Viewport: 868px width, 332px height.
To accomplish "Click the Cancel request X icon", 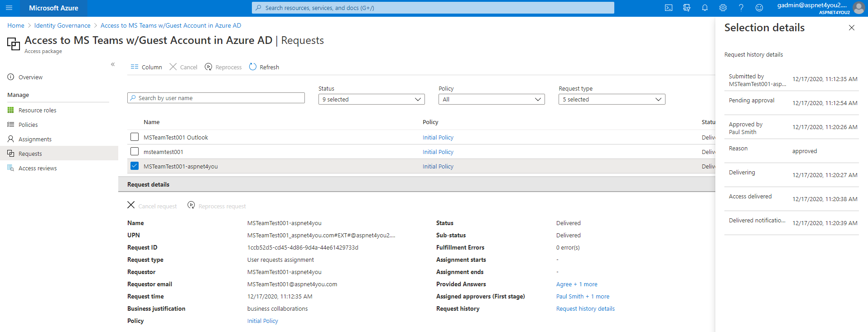I will point(131,205).
